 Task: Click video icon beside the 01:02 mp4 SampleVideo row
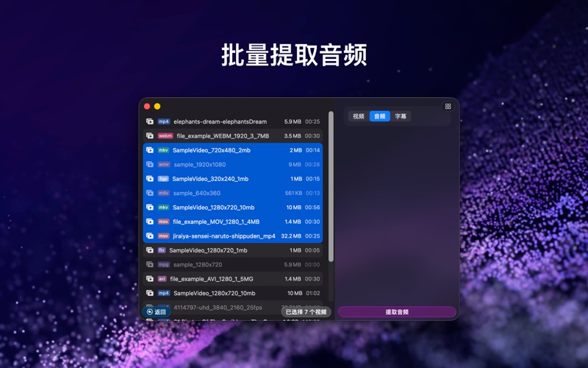[x=150, y=293]
